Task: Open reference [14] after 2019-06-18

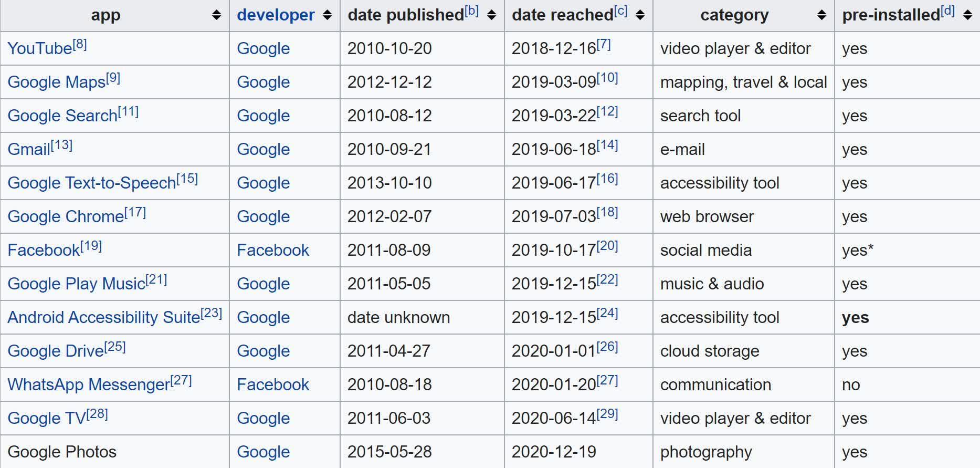Action: [x=607, y=145]
